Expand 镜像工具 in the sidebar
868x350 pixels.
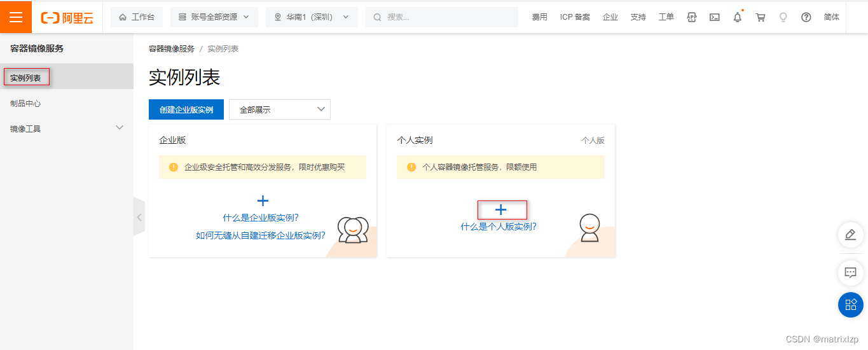(67, 129)
